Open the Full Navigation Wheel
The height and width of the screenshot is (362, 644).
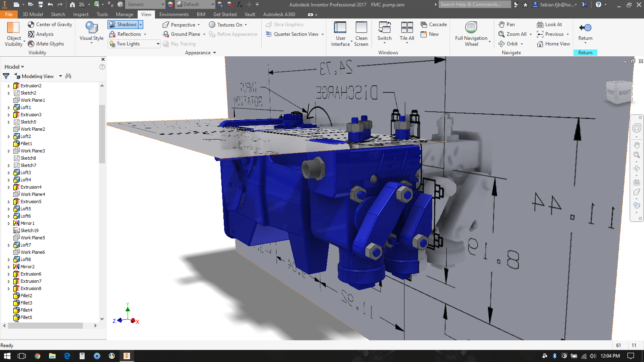pos(471,34)
